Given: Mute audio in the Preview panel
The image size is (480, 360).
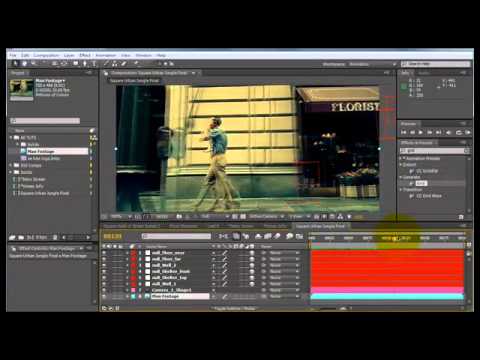Looking at the screenshot, I should (x=449, y=132).
